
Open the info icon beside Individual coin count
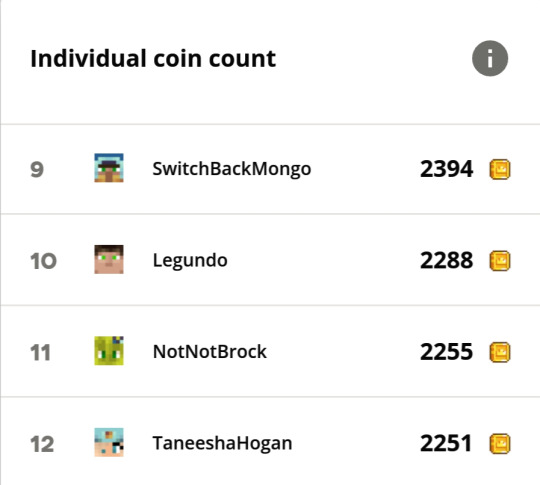pos(490,58)
